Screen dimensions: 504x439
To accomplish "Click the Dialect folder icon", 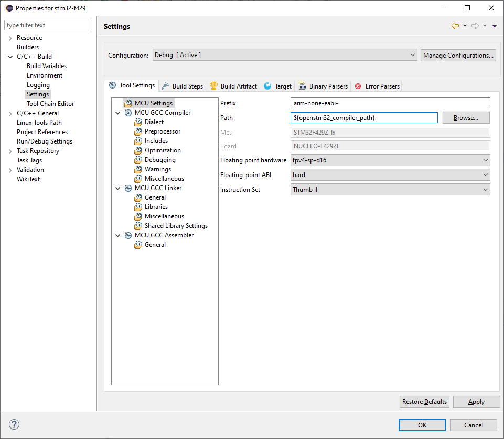I will [138, 122].
